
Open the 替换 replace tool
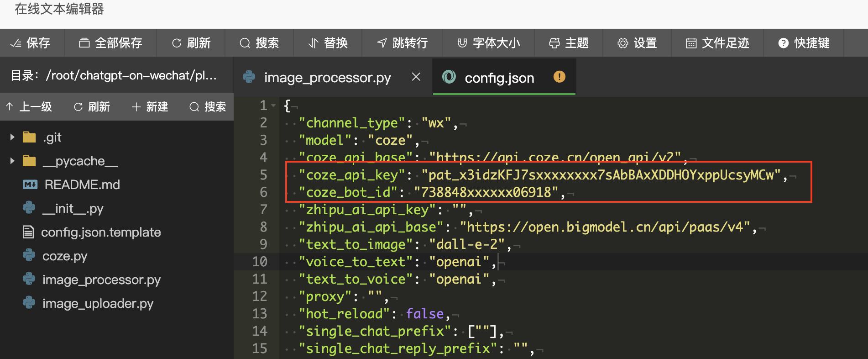(x=328, y=43)
